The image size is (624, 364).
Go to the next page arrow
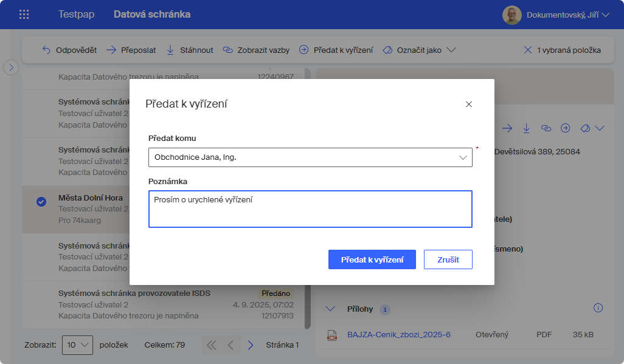point(250,345)
